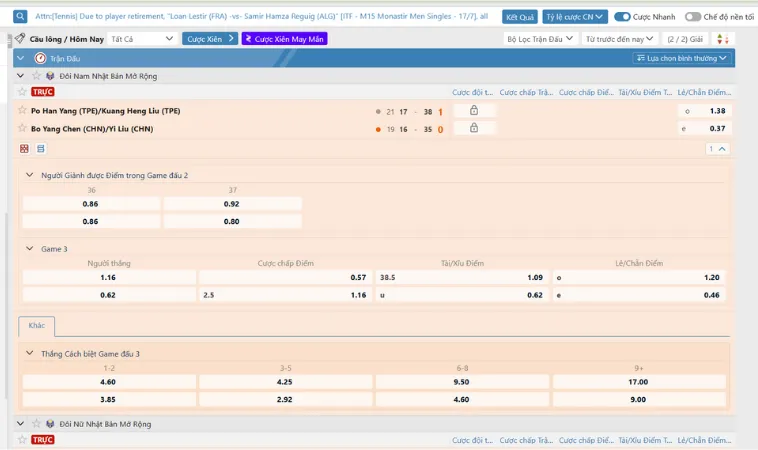
Task: Star the Po Han Yang/Kuang Heng Liu team
Action: click(22, 111)
